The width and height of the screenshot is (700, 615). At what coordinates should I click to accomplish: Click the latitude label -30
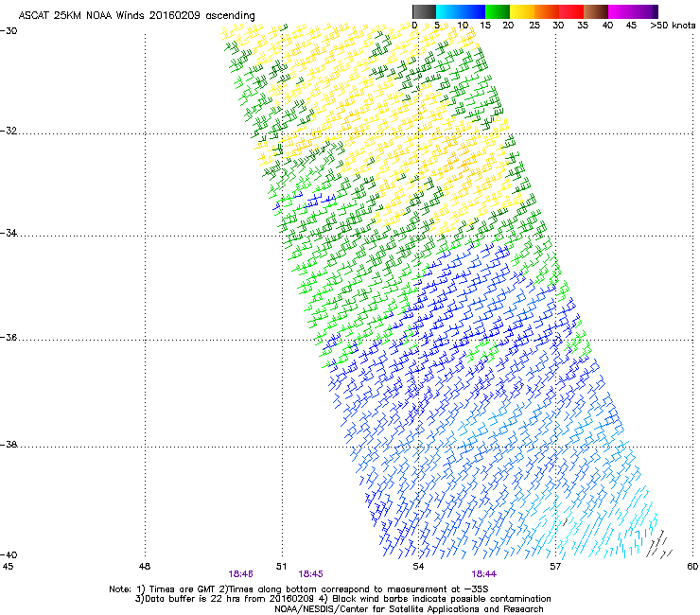click(9, 30)
